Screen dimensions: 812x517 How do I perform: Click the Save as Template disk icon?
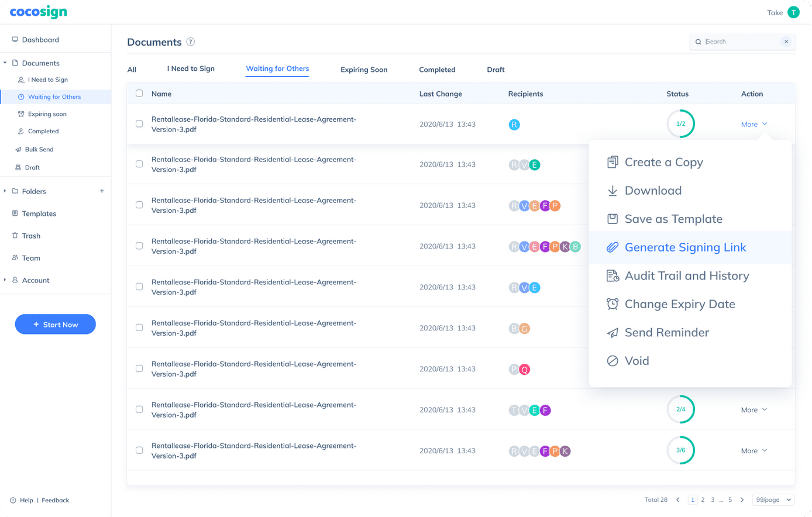[613, 219]
